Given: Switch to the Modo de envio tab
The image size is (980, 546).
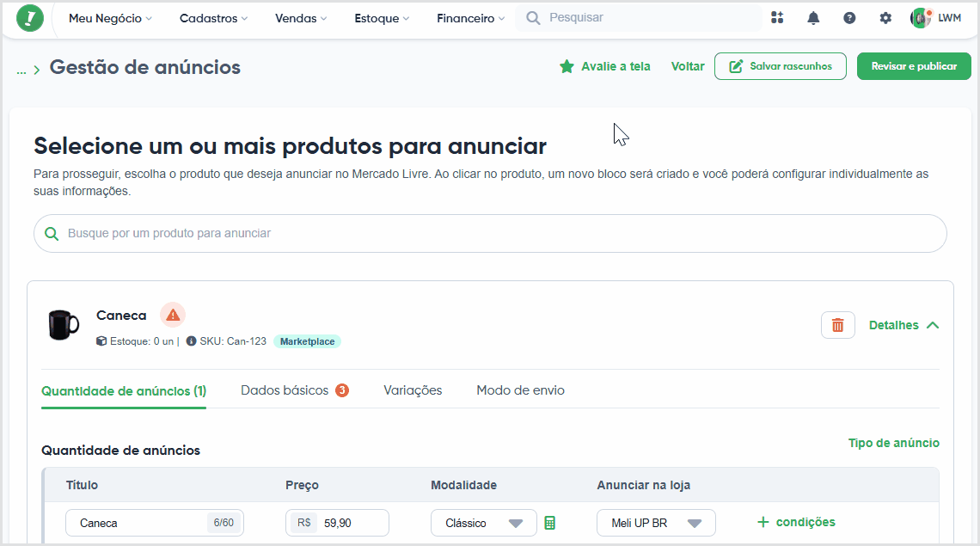Looking at the screenshot, I should point(521,390).
